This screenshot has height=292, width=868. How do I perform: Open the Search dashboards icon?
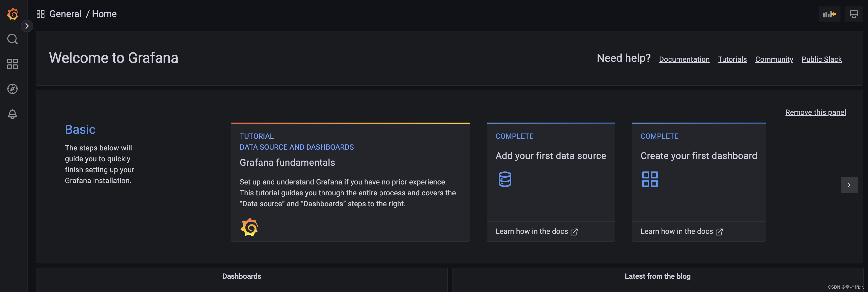[12, 39]
